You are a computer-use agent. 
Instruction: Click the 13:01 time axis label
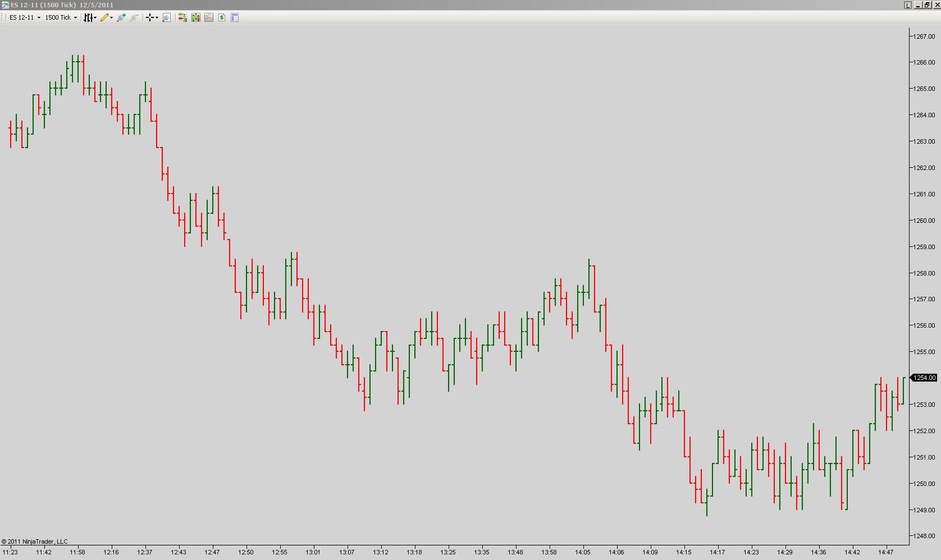(x=313, y=552)
